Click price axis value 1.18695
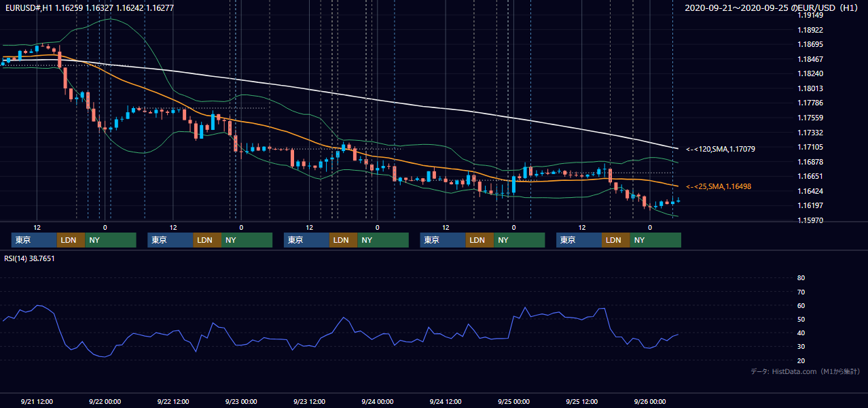 pyautogui.click(x=810, y=44)
